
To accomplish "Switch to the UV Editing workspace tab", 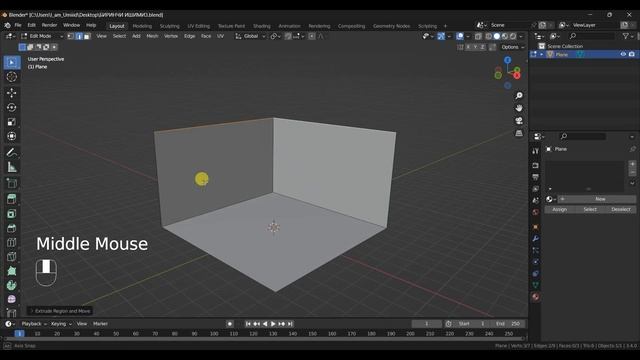I will click(x=198, y=26).
